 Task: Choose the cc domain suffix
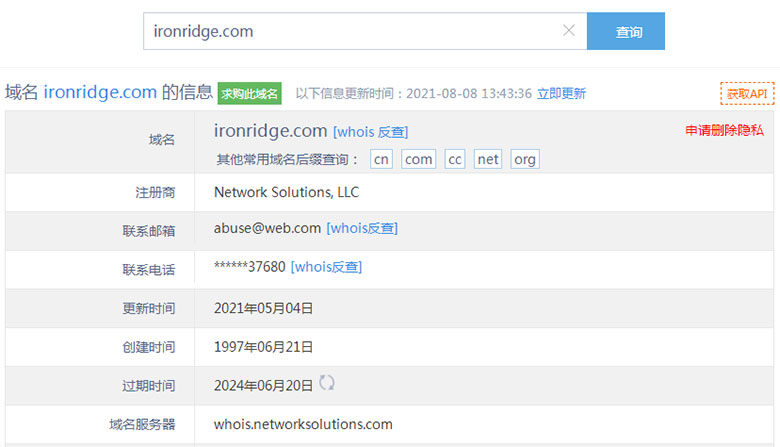455,159
